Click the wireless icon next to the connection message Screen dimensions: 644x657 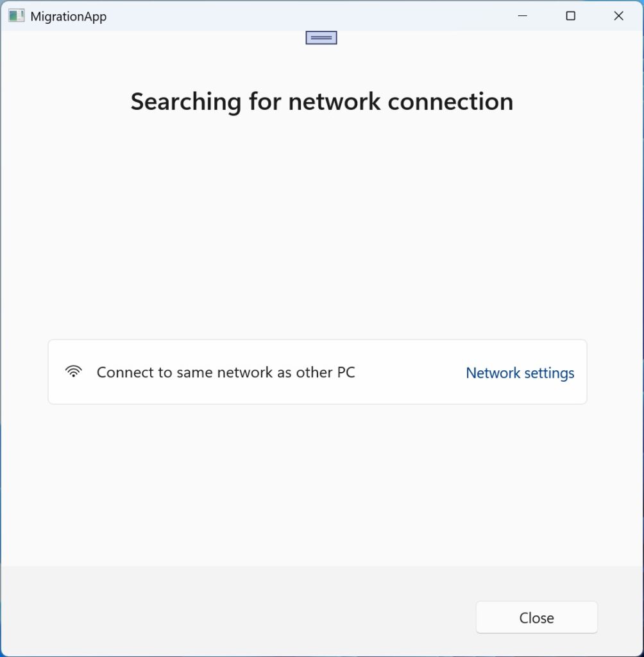(x=73, y=371)
